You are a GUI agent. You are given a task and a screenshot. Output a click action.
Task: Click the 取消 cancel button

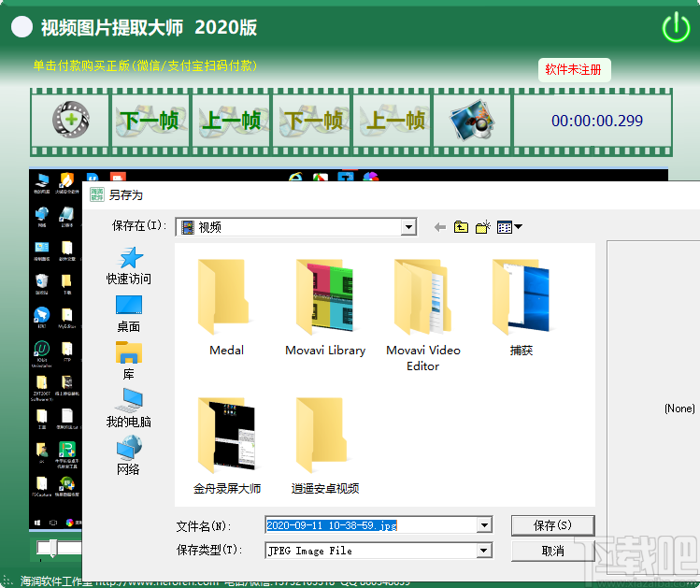click(x=552, y=551)
